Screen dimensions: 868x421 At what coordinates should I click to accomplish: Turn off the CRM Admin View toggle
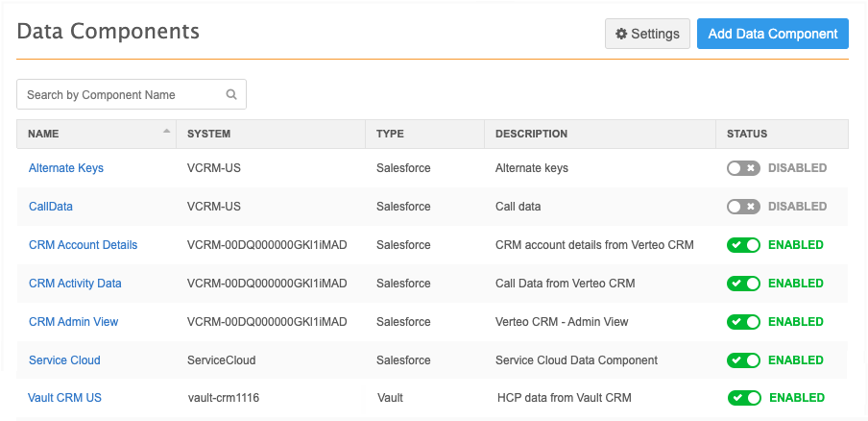[x=743, y=322]
